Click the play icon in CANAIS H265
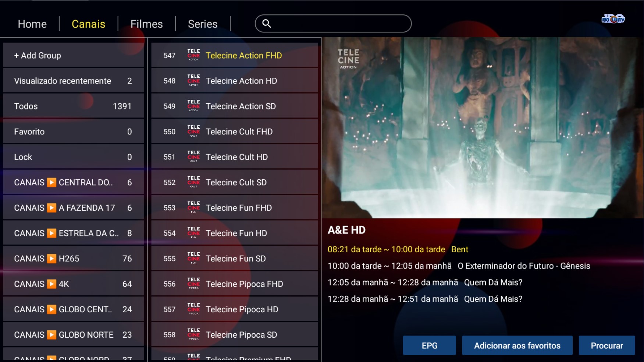The height and width of the screenshot is (362, 644). 52,259
